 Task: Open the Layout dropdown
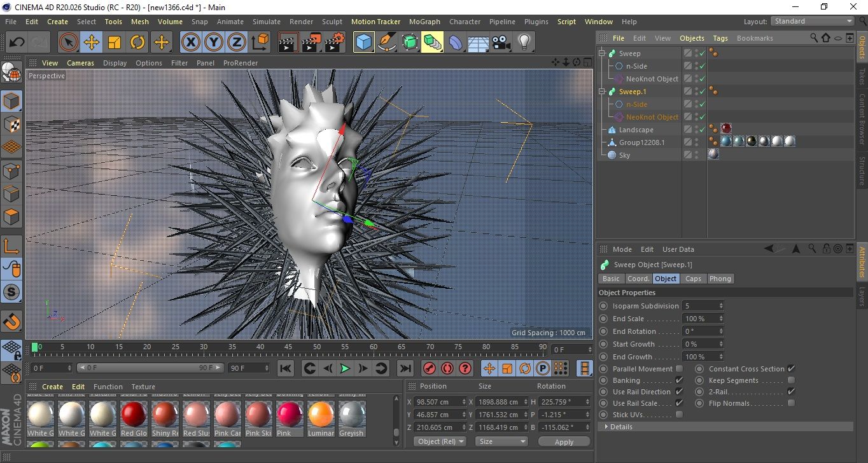click(813, 21)
